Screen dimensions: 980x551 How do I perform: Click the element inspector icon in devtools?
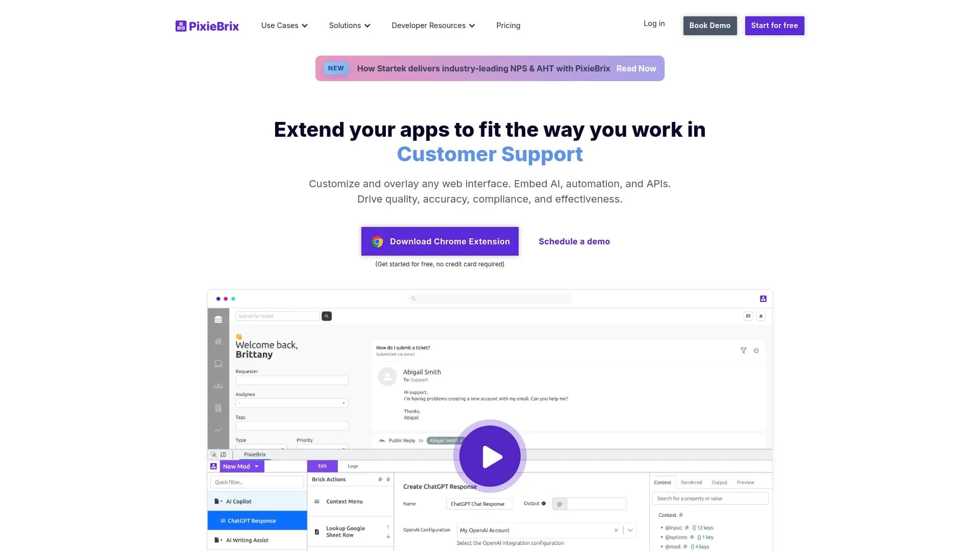pyautogui.click(x=214, y=455)
